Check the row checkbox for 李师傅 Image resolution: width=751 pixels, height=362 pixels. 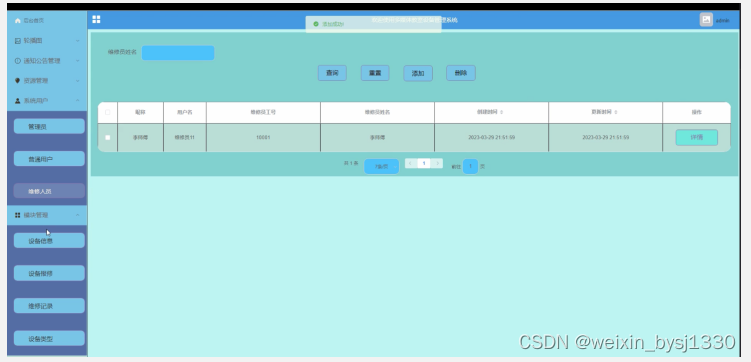[107, 137]
